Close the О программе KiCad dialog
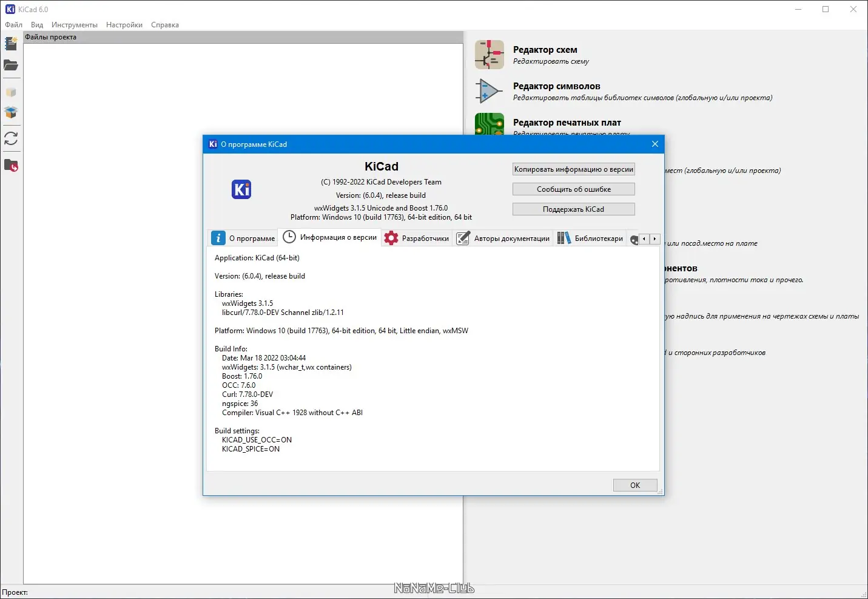 click(654, 144)
